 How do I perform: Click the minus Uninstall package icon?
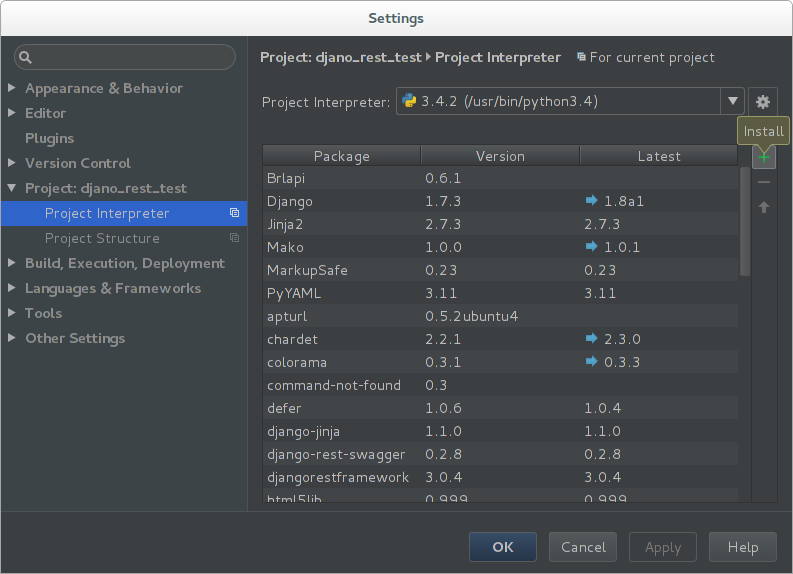(x=764, y=182)
